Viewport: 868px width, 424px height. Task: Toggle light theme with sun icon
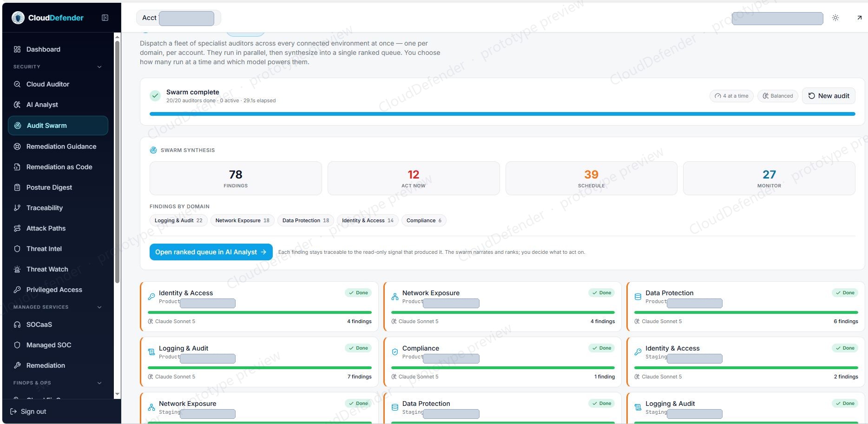click(835, 18)
